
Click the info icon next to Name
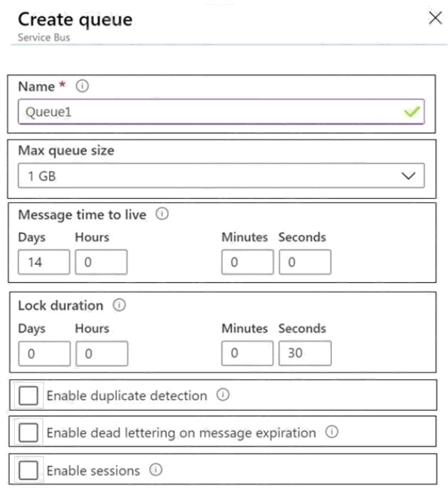point(82,87)
